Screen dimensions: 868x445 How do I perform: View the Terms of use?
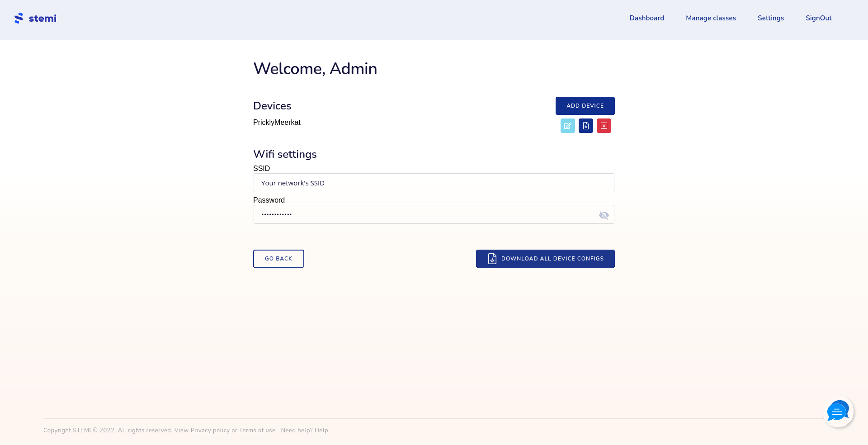(257, 431)
